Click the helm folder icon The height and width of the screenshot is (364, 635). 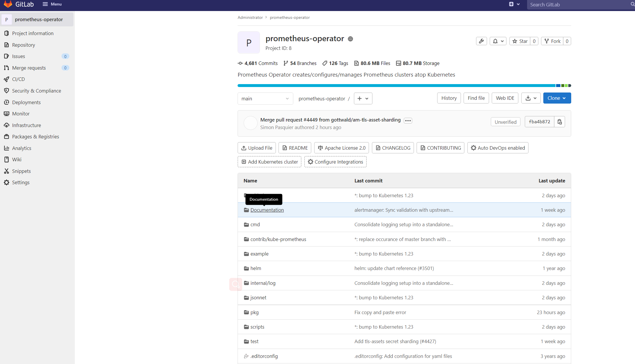pyautogui.click(x=246, y=268)
